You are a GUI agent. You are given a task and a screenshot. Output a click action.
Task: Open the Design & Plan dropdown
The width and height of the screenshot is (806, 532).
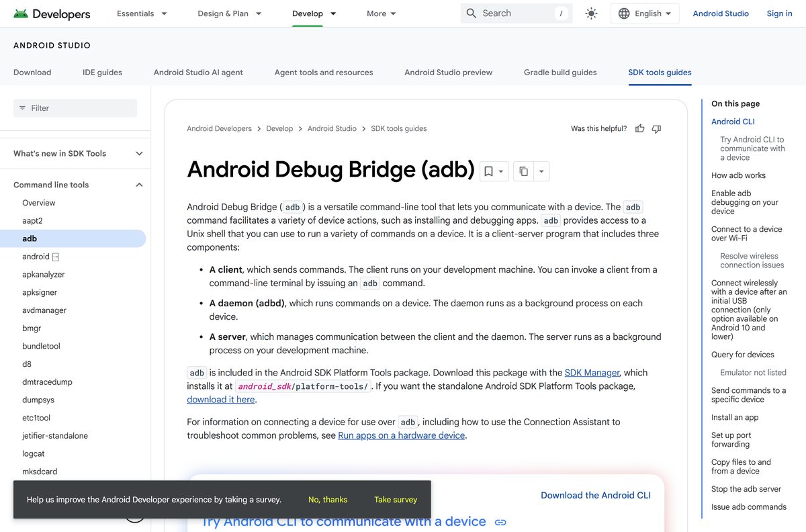pyautogui.click(x=230, y=13)
